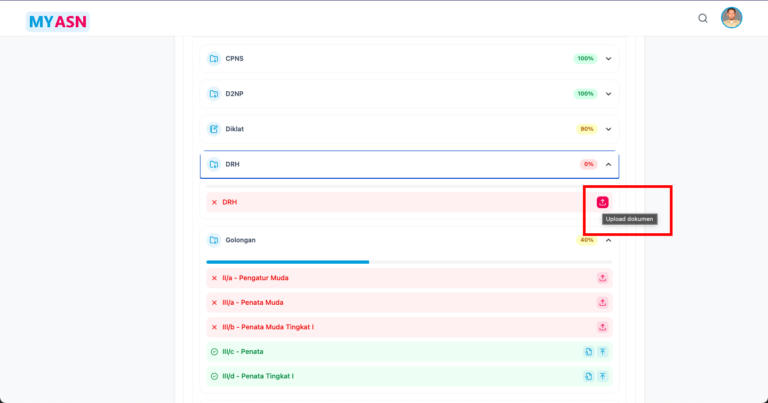The width and height of the screenshot is (768, 403).
Task: Click the Diklat folder icon
Action: click(x=214, y=129)
